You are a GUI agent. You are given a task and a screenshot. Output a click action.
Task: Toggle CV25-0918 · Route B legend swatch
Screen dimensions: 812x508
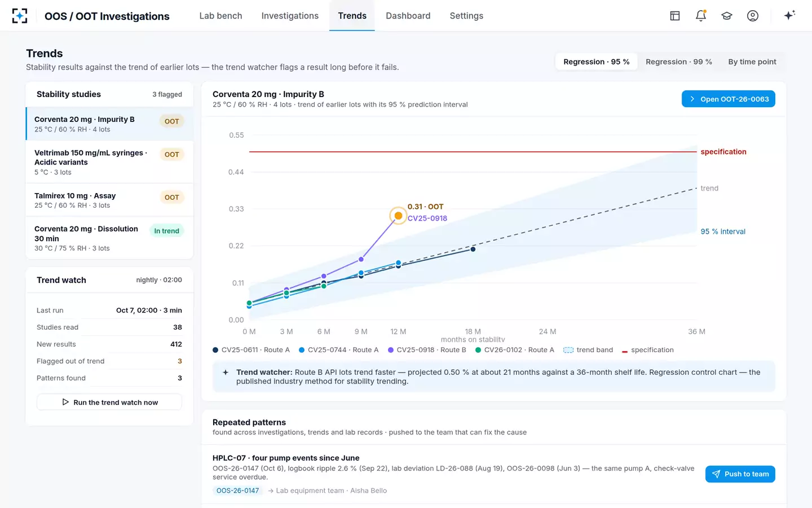point(391,350)
